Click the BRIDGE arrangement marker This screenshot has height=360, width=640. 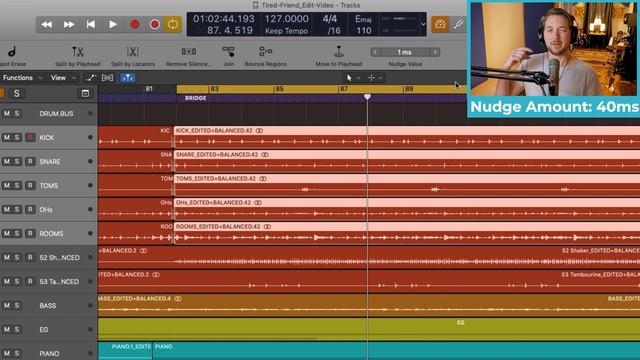point(196,98)
